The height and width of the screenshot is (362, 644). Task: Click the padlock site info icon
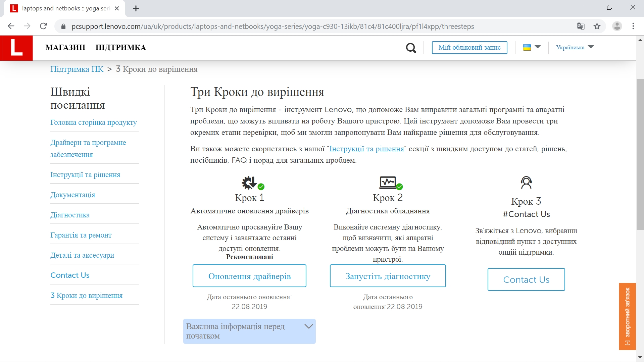[63, 27]
